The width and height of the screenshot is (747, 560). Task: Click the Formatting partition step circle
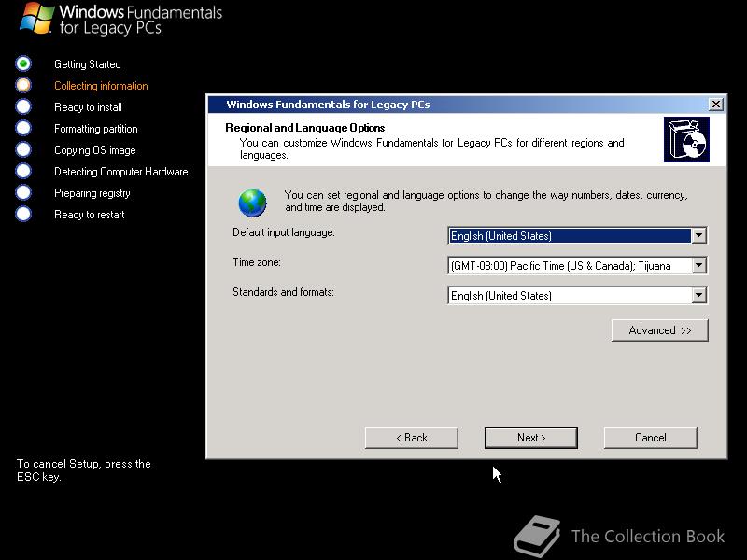point(22,128)
